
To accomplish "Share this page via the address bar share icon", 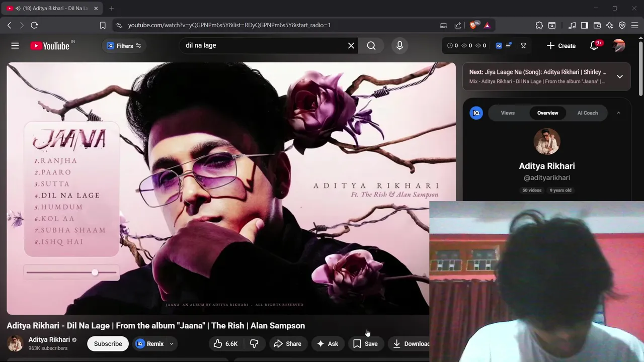I will (x=458, y=25).
